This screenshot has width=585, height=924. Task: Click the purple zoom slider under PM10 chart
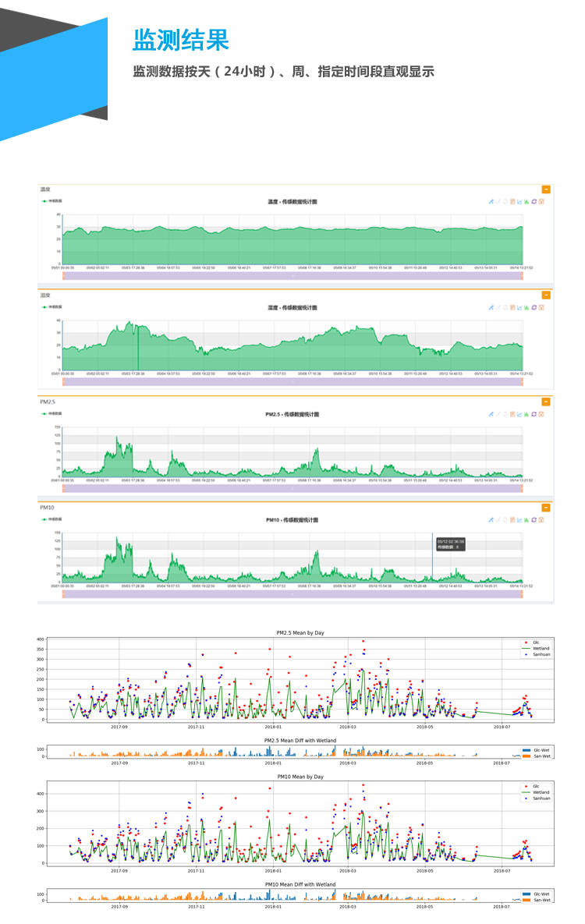292,594
